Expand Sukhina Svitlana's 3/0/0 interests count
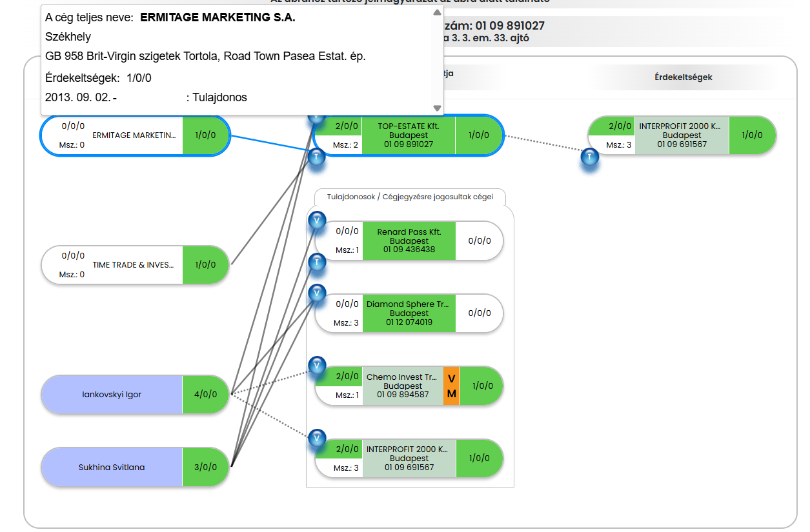The width and height of the screenshot is (810, 532). click(x=206, y=468)
